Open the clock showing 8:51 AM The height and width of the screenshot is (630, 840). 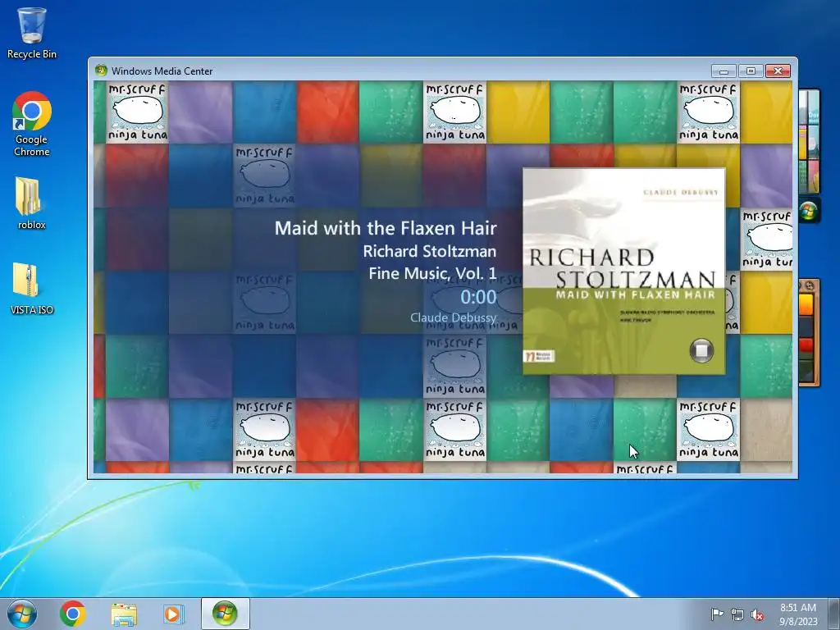(x=797, y=614)
